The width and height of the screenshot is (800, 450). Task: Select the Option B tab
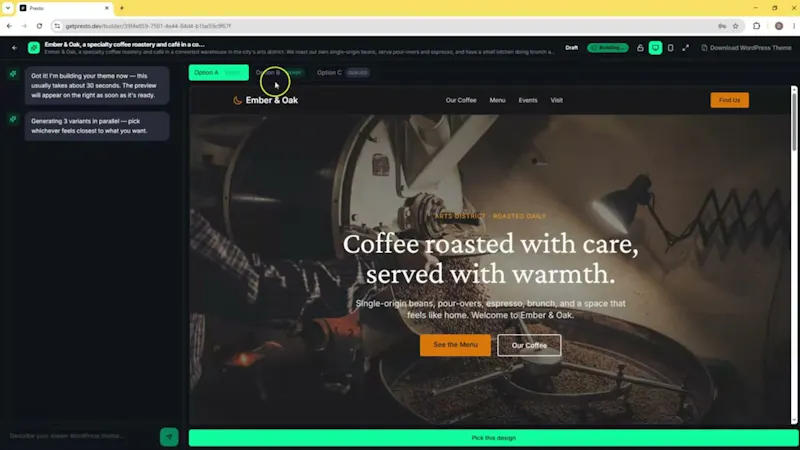(x=279, y=72)
